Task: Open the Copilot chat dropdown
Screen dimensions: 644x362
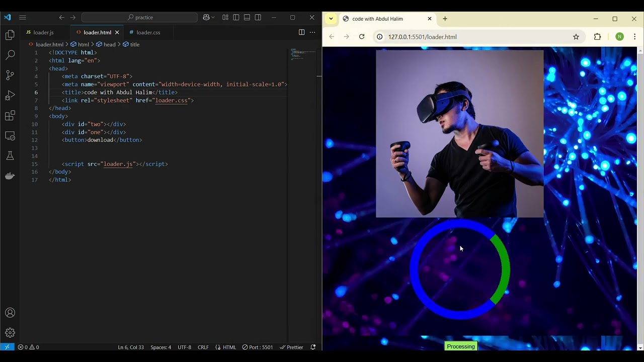Action: pos(209,17)
